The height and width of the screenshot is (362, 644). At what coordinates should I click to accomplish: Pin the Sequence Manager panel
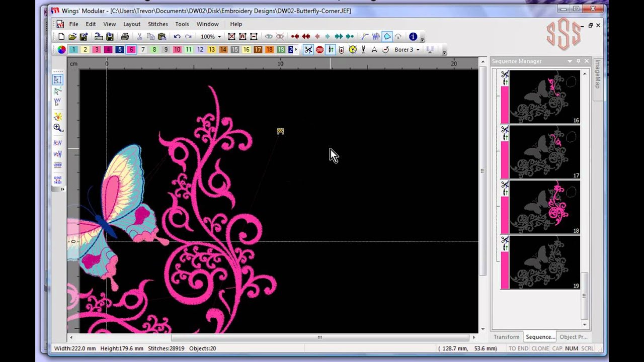pyautogui.click(x=578, y=61)
